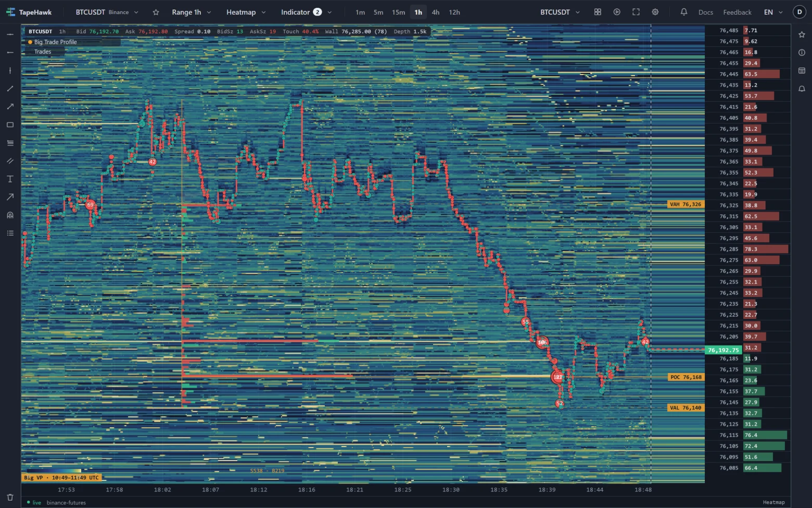Select the 1h timeframe tab
This screenshot has width=812, height=508.
[418, 12]
